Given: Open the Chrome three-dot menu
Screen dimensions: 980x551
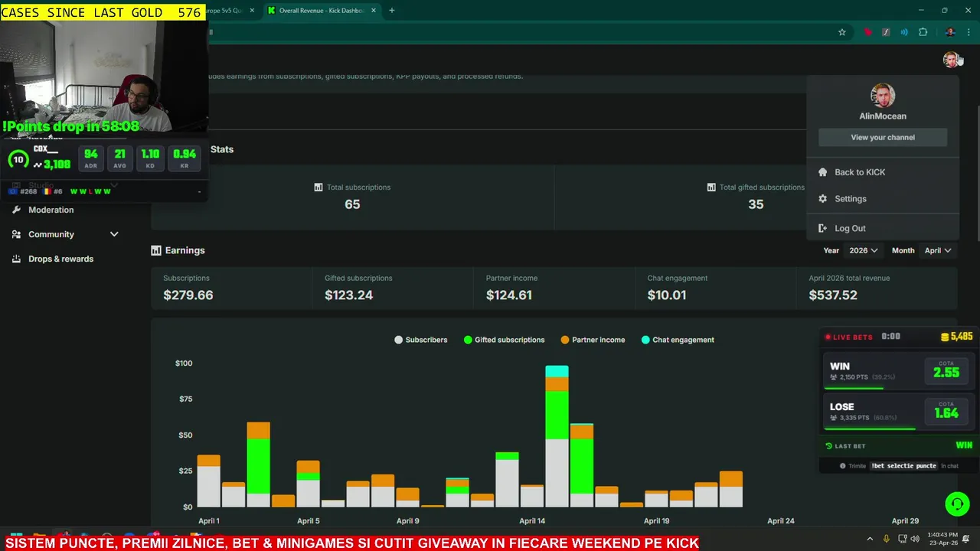Looking at the screenshot, I should click(x=969, y=32).
